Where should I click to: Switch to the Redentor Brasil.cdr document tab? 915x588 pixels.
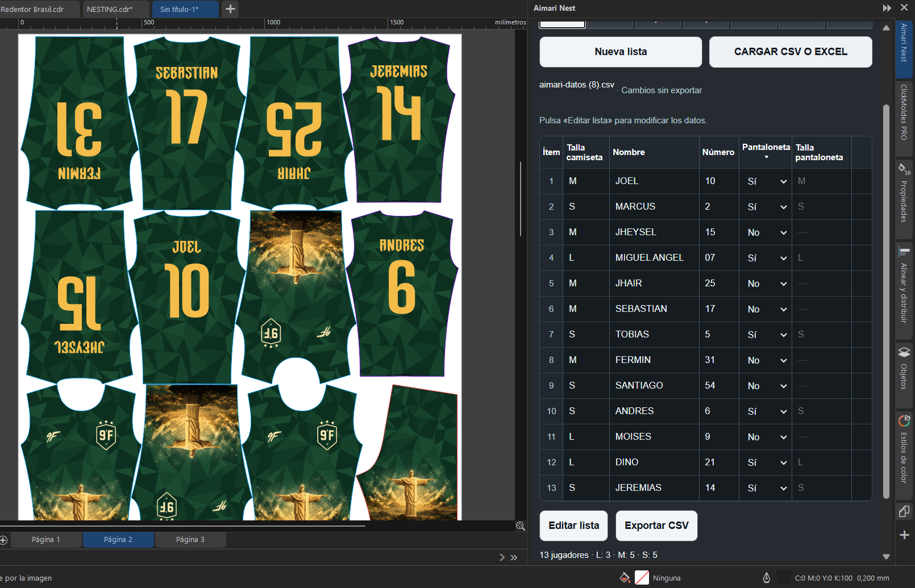(x=40, y=9)
